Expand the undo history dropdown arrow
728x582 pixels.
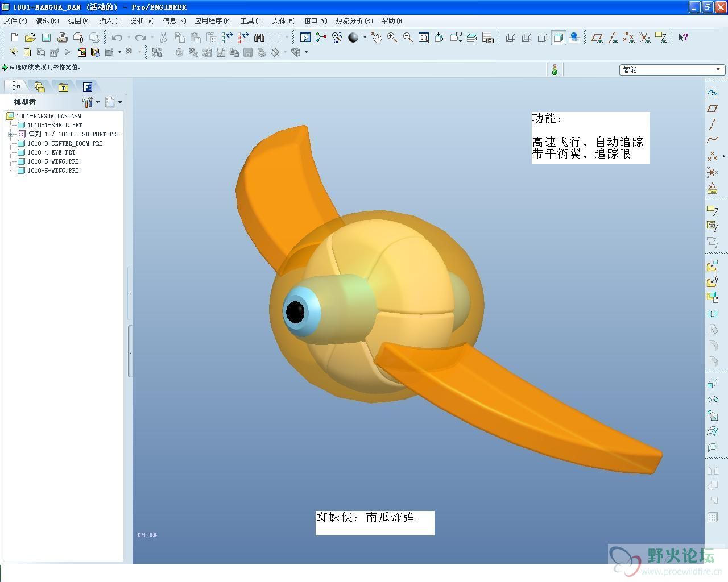coord(129,38)
